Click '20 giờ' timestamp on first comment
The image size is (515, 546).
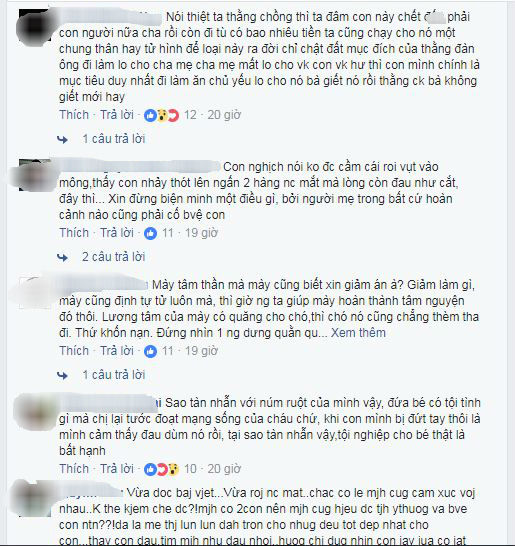coord(224,115)
